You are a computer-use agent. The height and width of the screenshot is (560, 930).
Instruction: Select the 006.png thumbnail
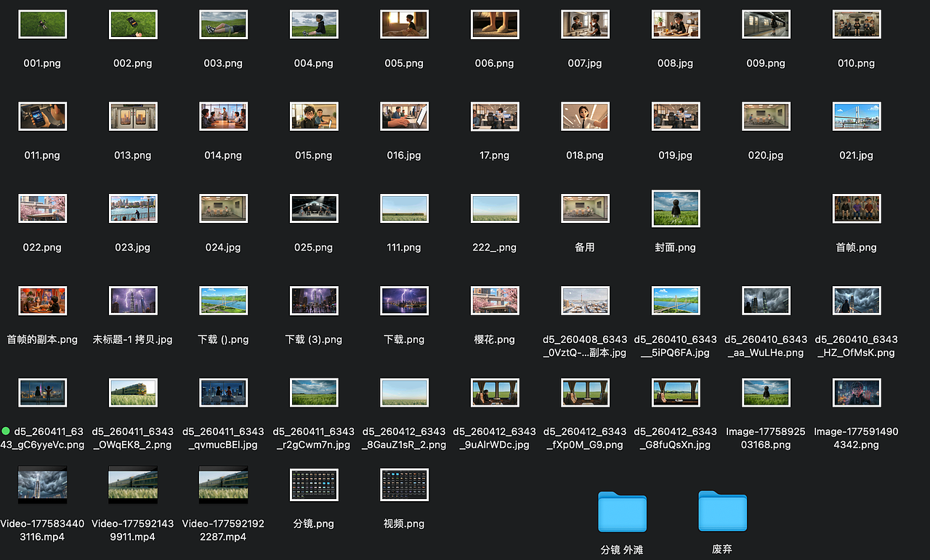495,24
